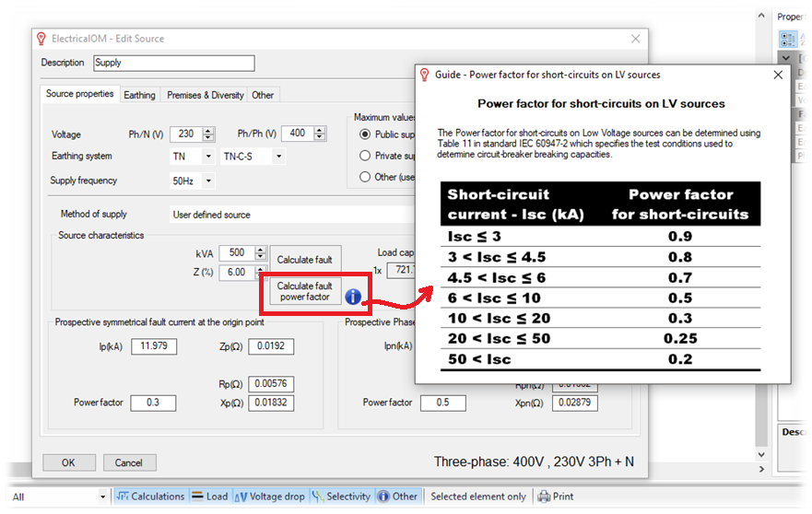The width and height of the screenshot is (812, 514).
Task: Open the Other tab in Edit Source dialog
Action: [x=263, y=95]
